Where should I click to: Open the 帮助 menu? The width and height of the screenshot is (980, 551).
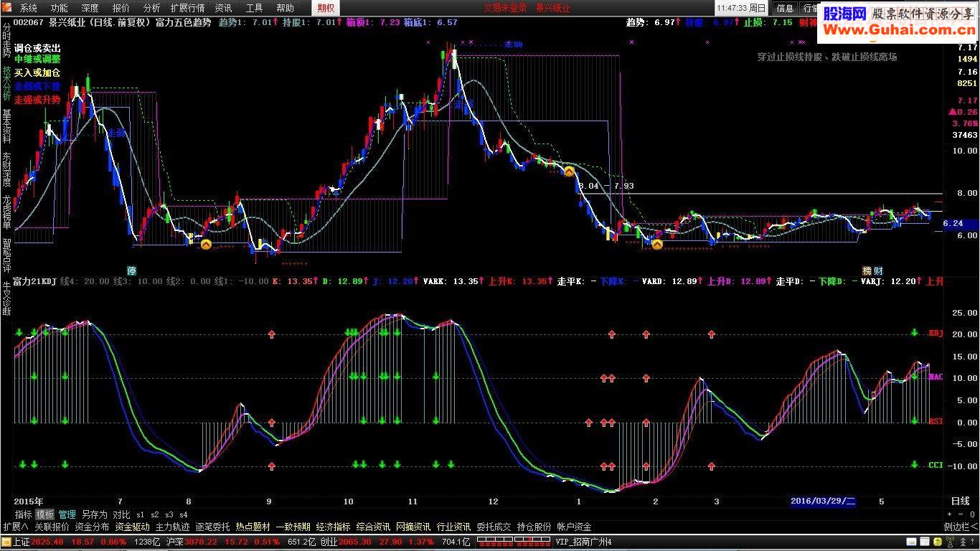(285, 8)
